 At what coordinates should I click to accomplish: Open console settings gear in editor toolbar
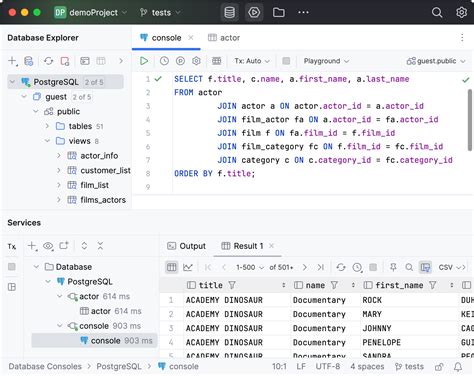pos(196,61)
